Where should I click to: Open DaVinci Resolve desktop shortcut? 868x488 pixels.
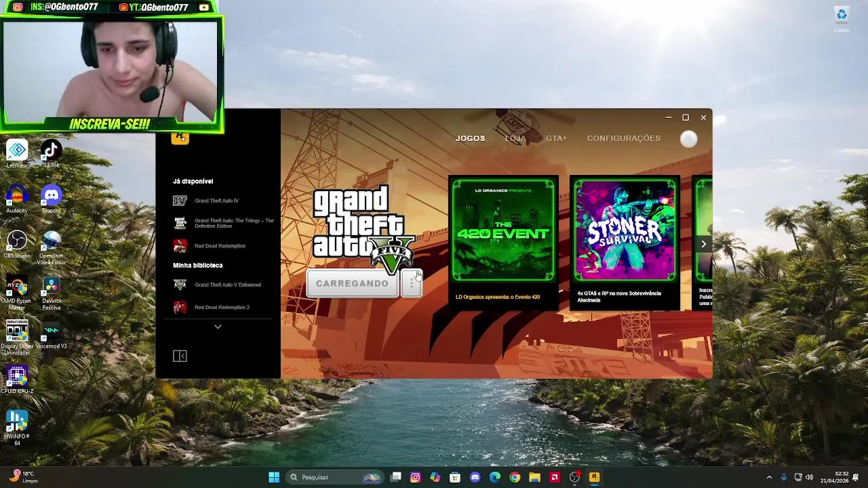click(x=51, y=293)
